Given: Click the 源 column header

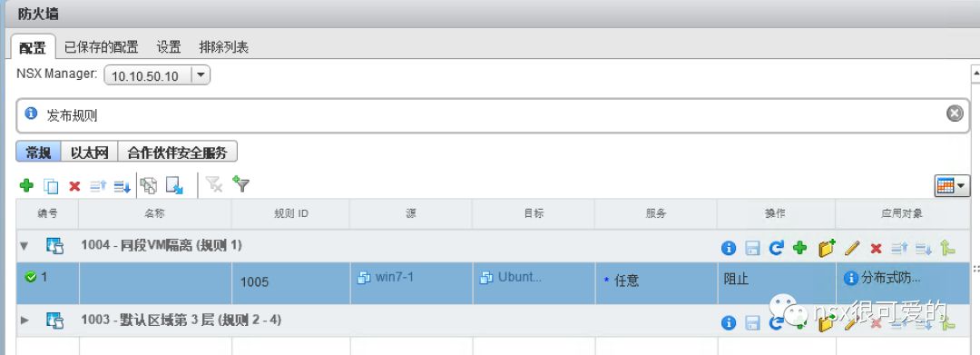Looking at the screenshot, I should point(411,213).
